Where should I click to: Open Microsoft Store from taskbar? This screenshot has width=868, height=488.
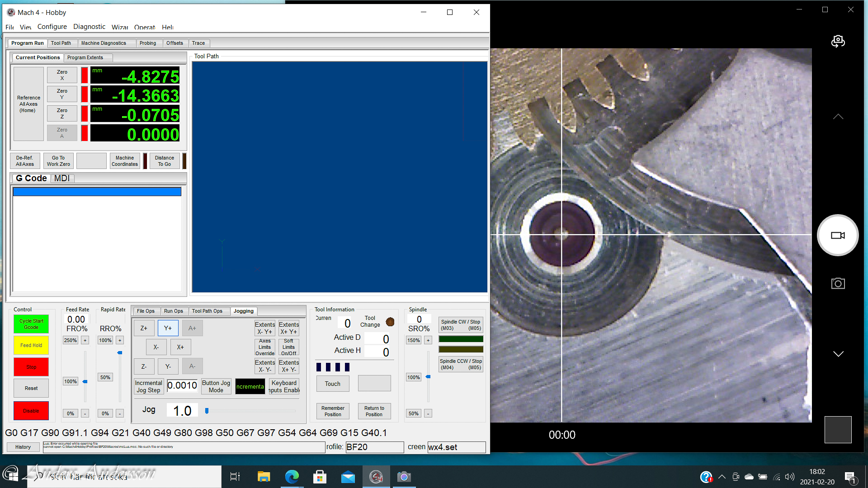pos(320,477)
